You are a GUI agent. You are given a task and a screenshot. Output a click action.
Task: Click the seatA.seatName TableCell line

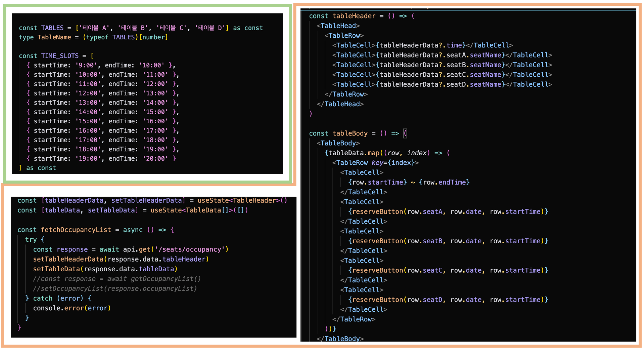click(x=442, y=55)
